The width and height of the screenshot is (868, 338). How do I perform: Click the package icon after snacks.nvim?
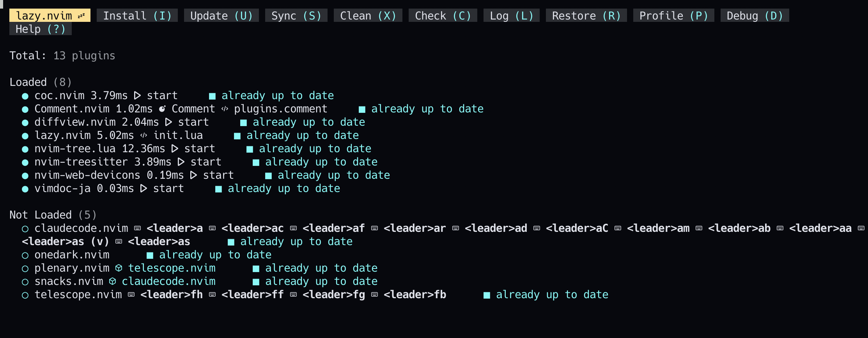tap(113, 281)
